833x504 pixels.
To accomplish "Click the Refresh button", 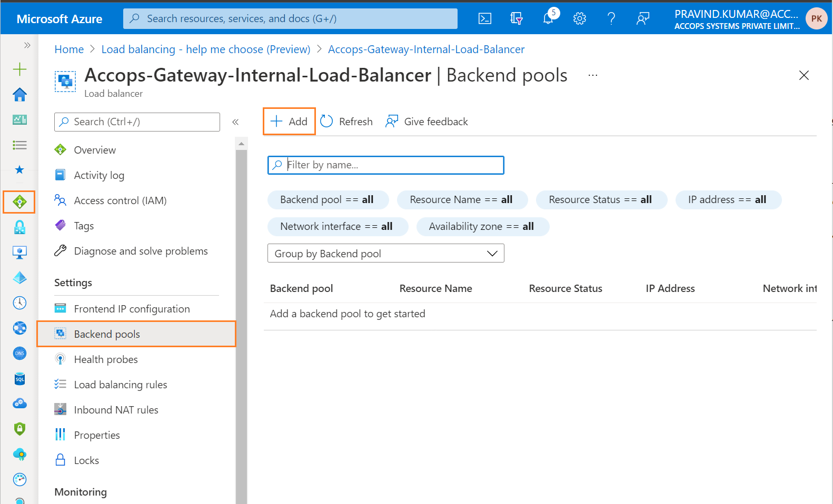I will [x=346, y=122].
